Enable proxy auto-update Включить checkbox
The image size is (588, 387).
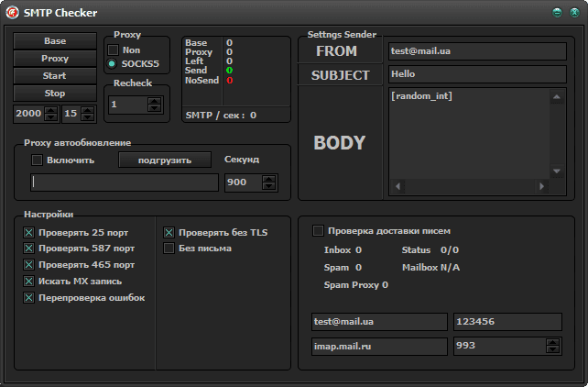point(38,160)
